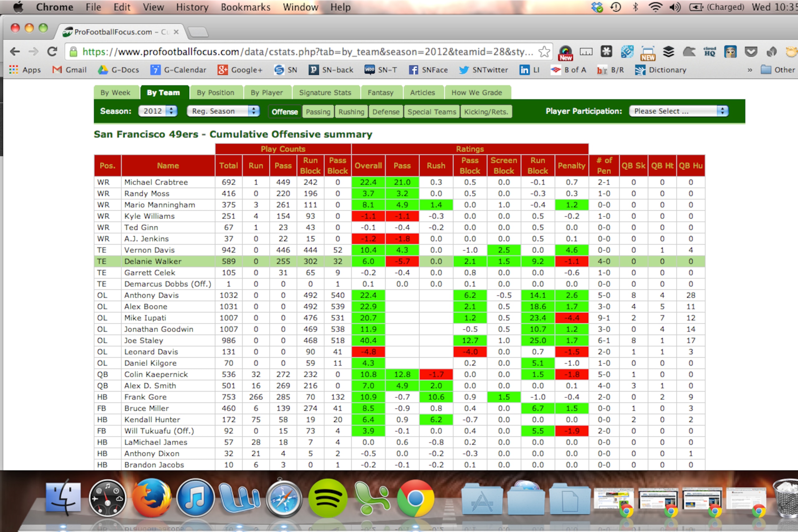The height and width of the screenshot is (532, 798).
Task: Open the Bookmarks menu in menu bar
Action: pos(245,7)
